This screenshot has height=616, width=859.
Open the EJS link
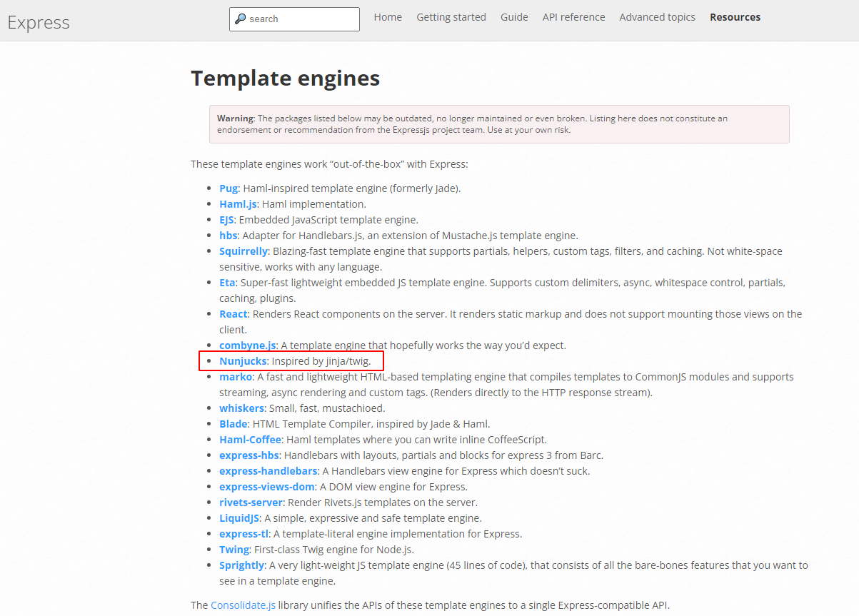[226, 220]
